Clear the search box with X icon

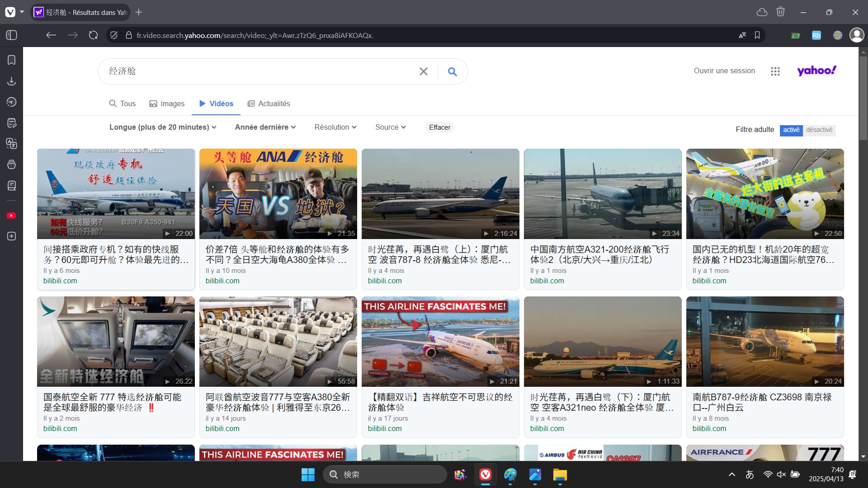[x=423, y=71]
